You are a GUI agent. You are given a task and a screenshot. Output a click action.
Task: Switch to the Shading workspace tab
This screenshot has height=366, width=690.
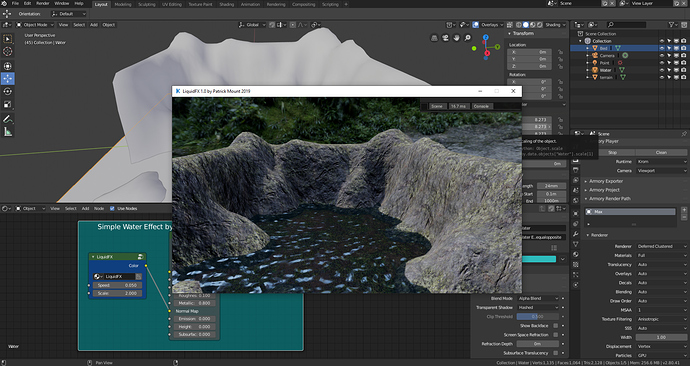(227, 4)
